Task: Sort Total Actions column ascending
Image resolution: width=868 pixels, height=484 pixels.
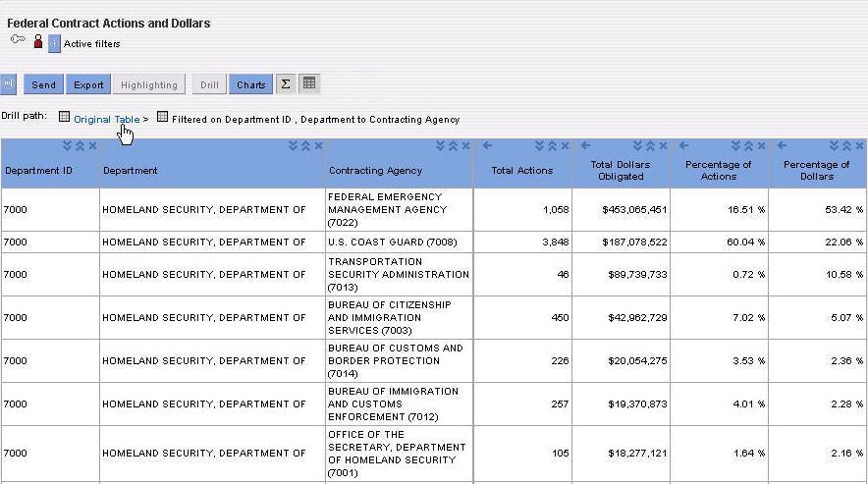Action: click(552, 145)
